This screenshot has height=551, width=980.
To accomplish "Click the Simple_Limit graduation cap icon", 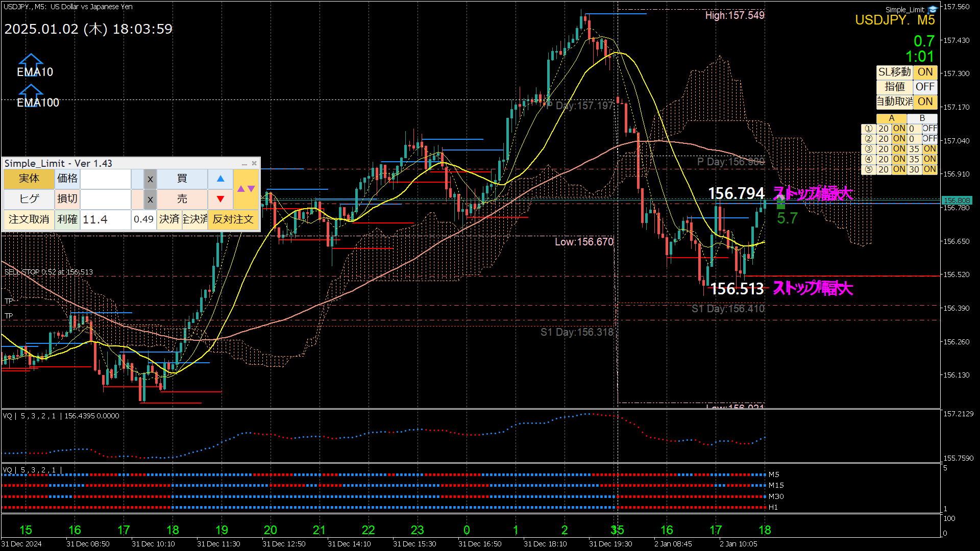I will click(x=933, y=9).
